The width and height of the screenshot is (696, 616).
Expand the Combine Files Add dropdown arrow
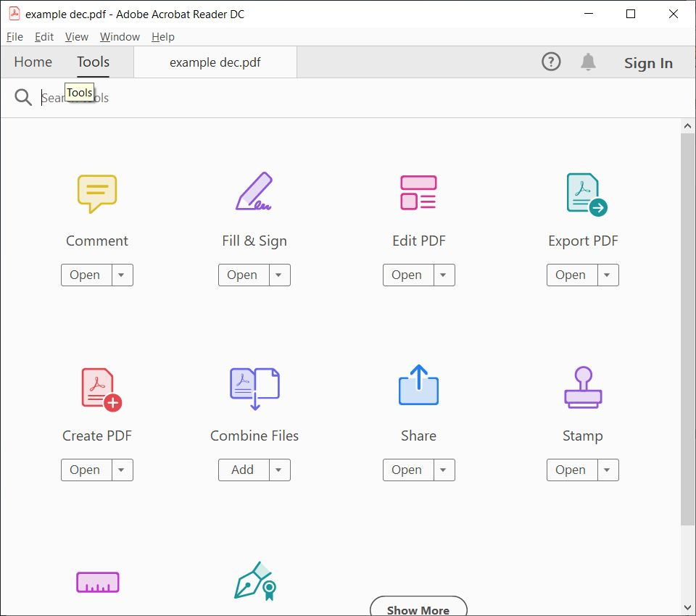click(x=279, y=470)
